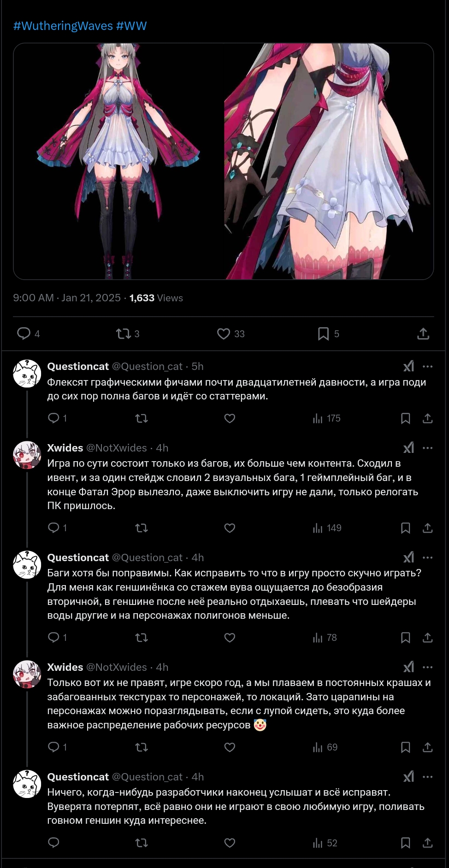
Task: Like the first Questioncat reply with 175 views
Action: pos(230,418)
